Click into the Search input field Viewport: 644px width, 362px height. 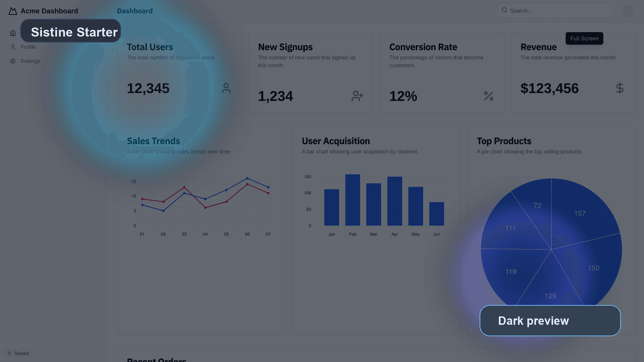(x=555, y=11)
